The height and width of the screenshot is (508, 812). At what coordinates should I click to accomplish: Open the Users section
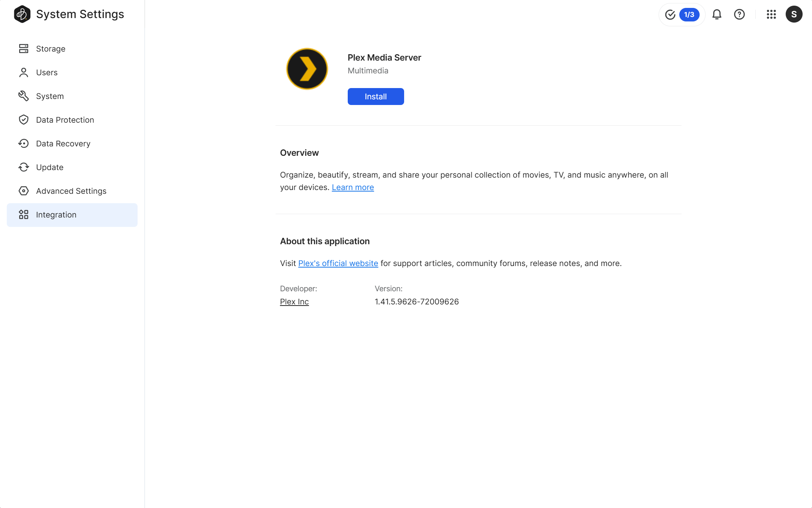click(47, 72)
